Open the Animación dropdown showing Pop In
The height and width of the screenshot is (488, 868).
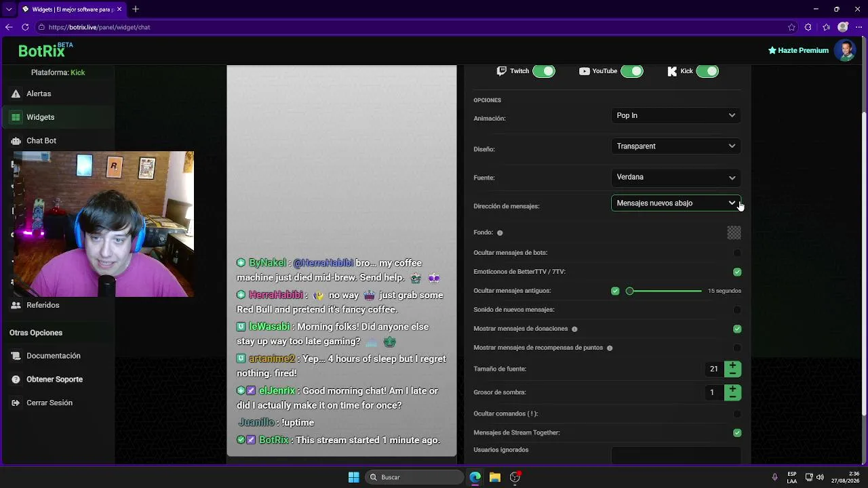click(x=676, y=115)
